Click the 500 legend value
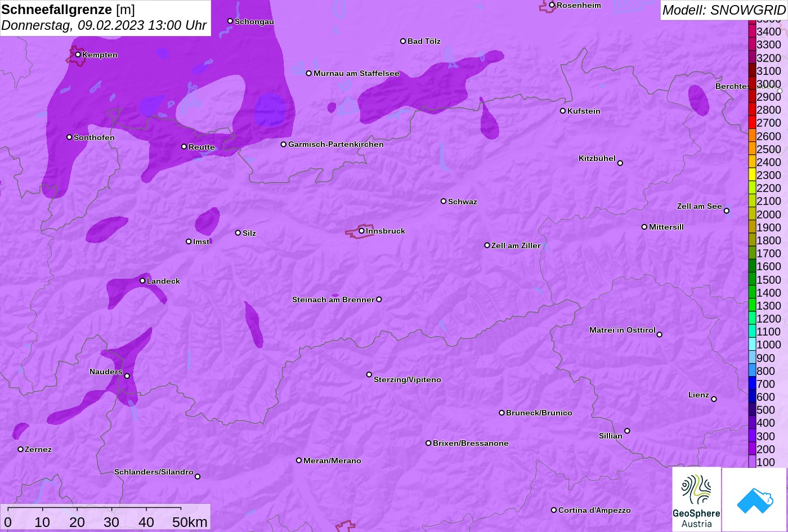788x532 pixels. [x=765, y=410]
